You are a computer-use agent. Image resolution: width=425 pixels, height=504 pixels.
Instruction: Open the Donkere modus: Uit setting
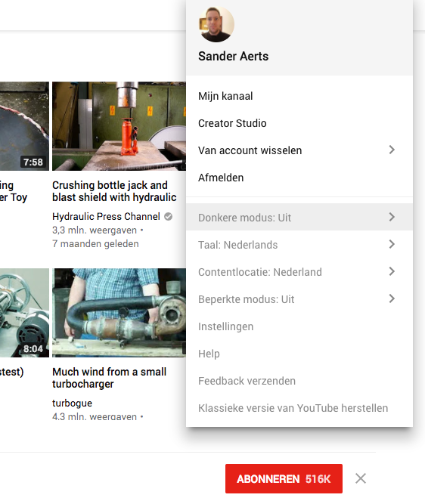click(299, 217)
